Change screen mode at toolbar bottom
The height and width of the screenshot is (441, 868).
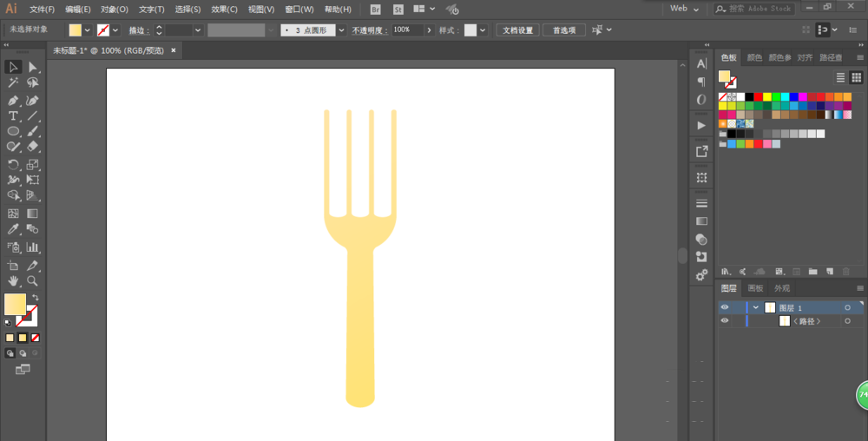coord(23,370)
